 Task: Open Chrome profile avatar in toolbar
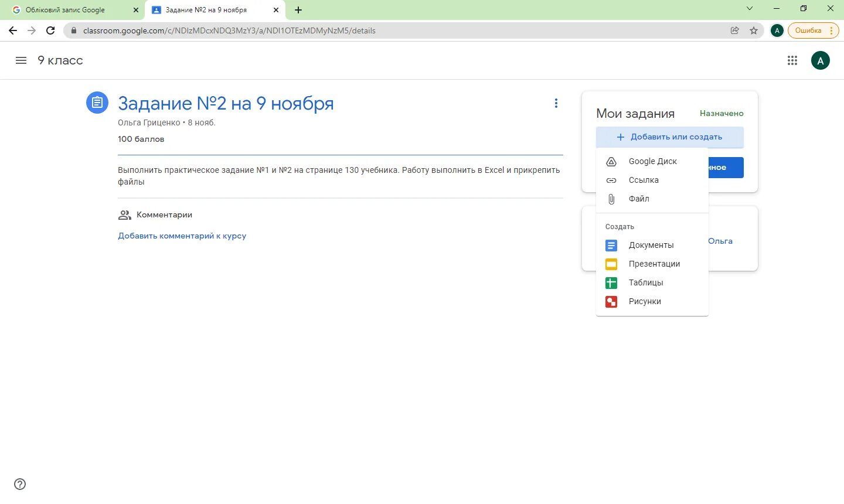(x=777, y=30)
